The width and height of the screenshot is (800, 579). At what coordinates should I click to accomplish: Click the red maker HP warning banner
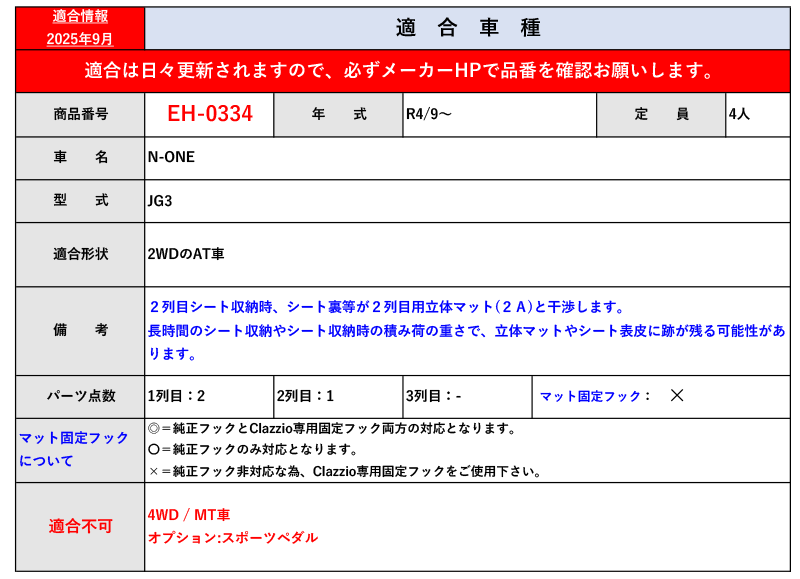pyautogui.click(x=400, y=71)
